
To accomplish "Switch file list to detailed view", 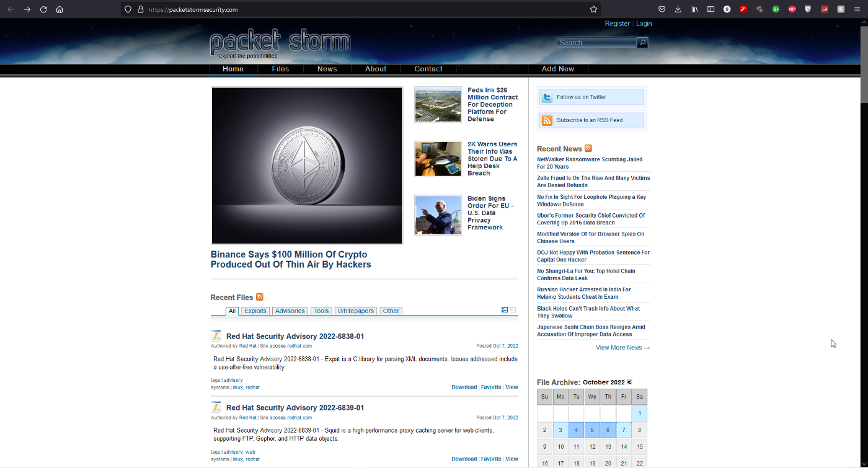I will [505, 310].
